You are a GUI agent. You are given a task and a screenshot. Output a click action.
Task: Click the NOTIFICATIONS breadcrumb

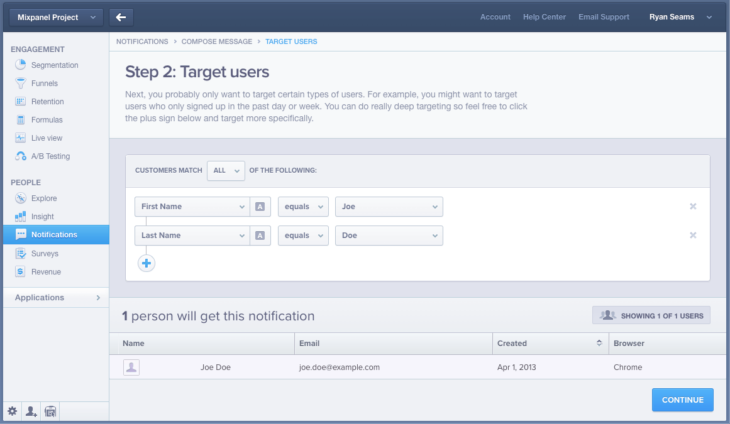click(142, 41)
